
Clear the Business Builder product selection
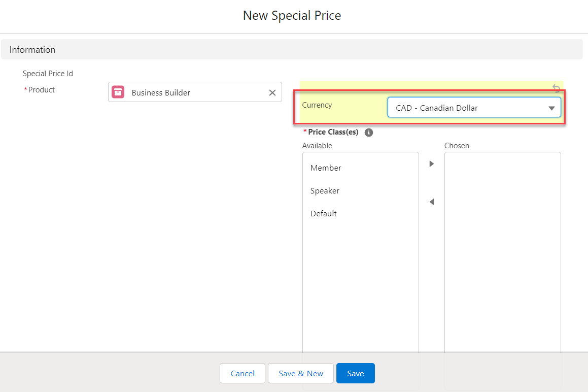(272, 92)
